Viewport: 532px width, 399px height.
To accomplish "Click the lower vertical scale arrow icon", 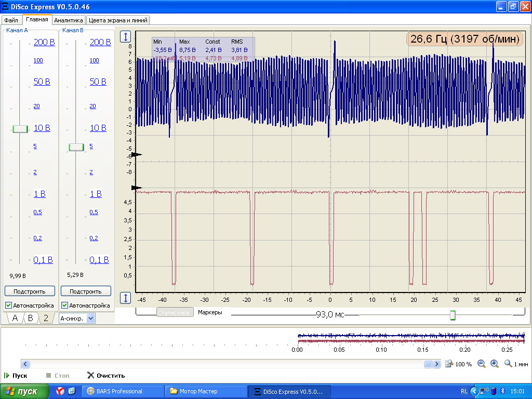I will (x=126, y=298).
